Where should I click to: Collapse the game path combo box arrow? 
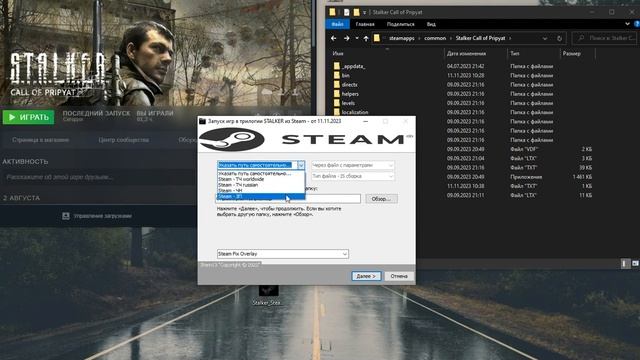(301, 165)
